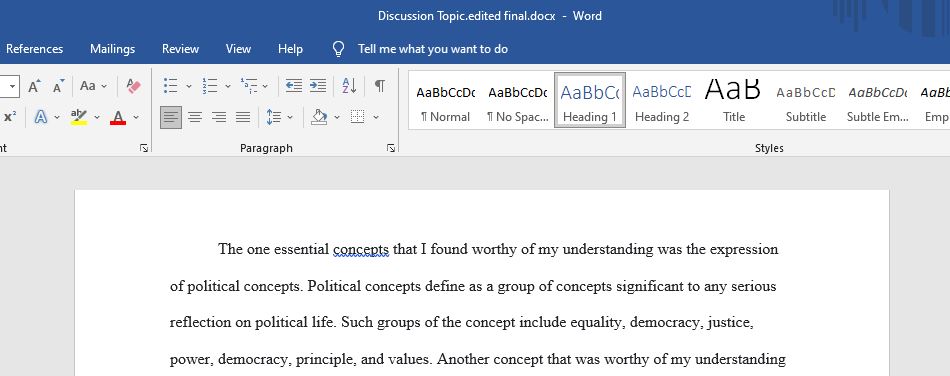950x376 pixels.
Task: Toggle Show/Hide paragraph marks
Action: click(x=379, y=86)
